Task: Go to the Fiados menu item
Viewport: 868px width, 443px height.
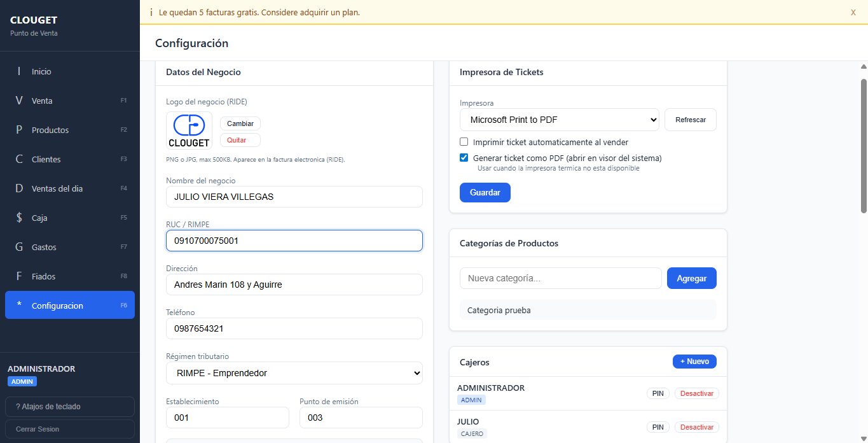Action: pos(43,276)
